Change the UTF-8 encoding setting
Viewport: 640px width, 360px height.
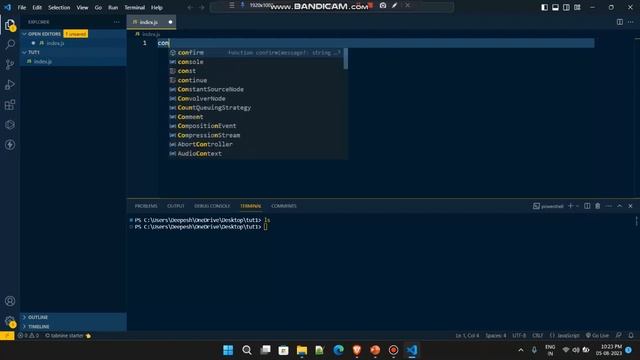click(519, 336)
